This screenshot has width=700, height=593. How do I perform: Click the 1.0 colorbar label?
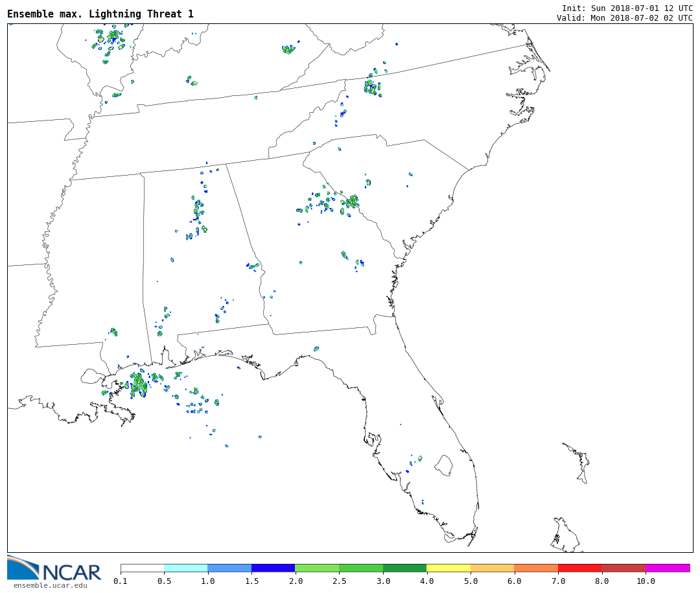(x=208, y=581)
